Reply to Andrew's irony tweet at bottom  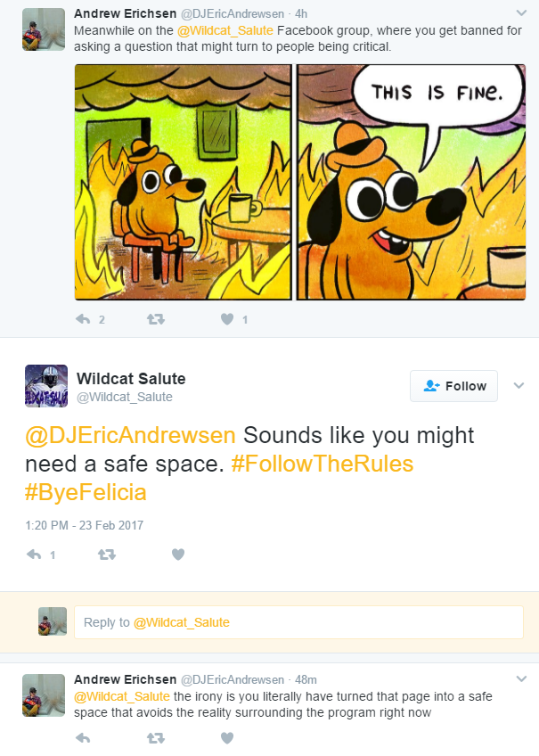[x=84, y=737]
